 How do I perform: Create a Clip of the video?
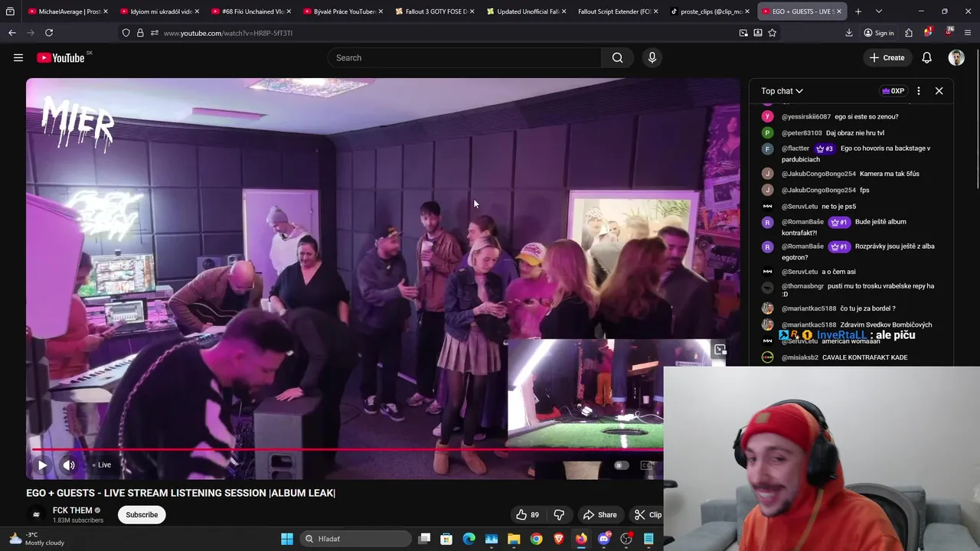(x=648, y=515)
